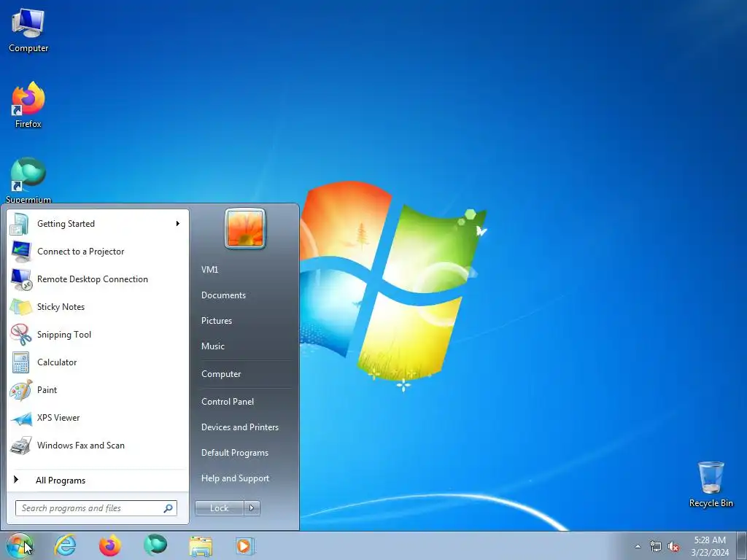Click the Show desktop strip by the clock

[742, 545]
